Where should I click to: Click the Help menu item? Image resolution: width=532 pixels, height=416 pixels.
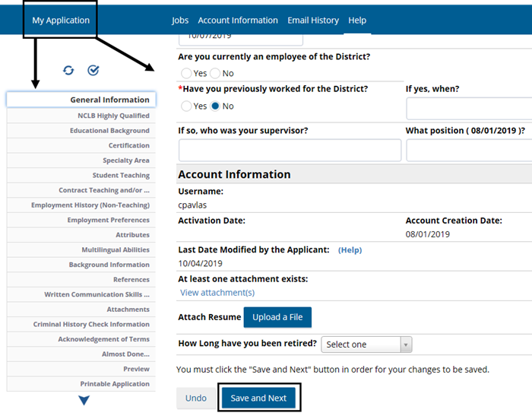(357, 21)
